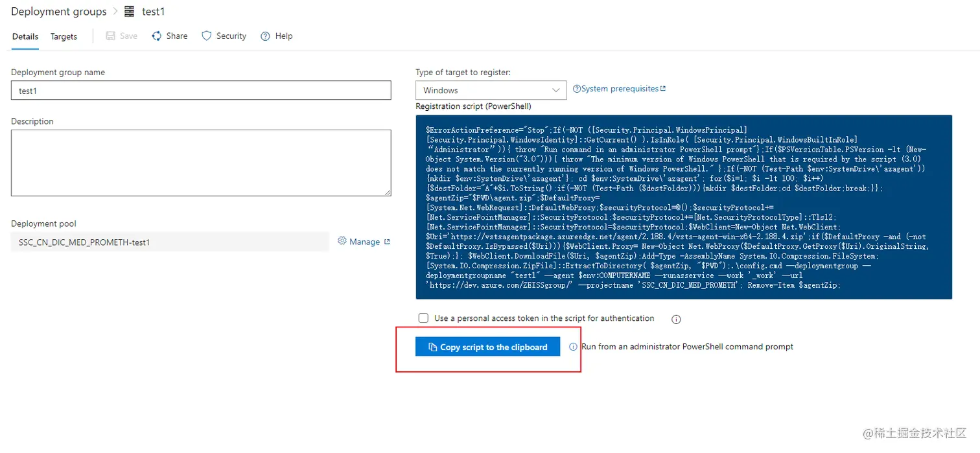Viewport: 980px width, 453px height.
Task: Click the Manage gear icon
Action: pyautogui.click(x=342, y=241)
